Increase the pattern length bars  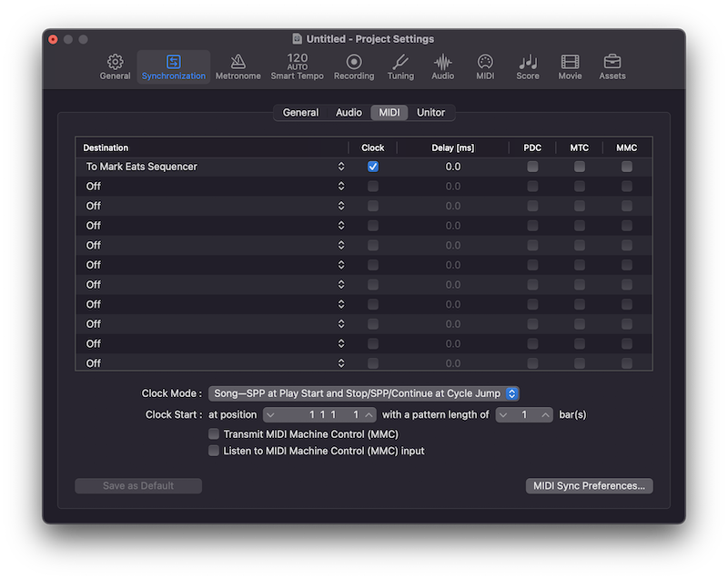pos(545,414)
